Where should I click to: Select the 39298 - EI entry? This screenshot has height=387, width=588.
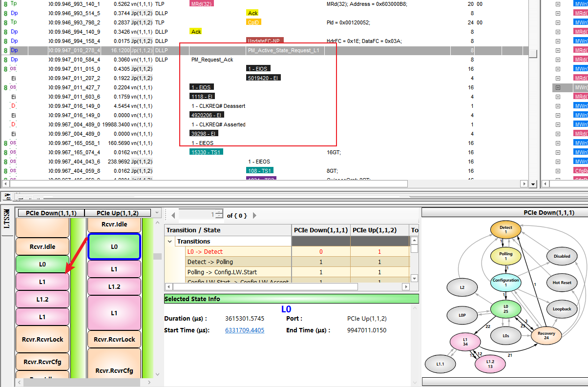(204, 134)
